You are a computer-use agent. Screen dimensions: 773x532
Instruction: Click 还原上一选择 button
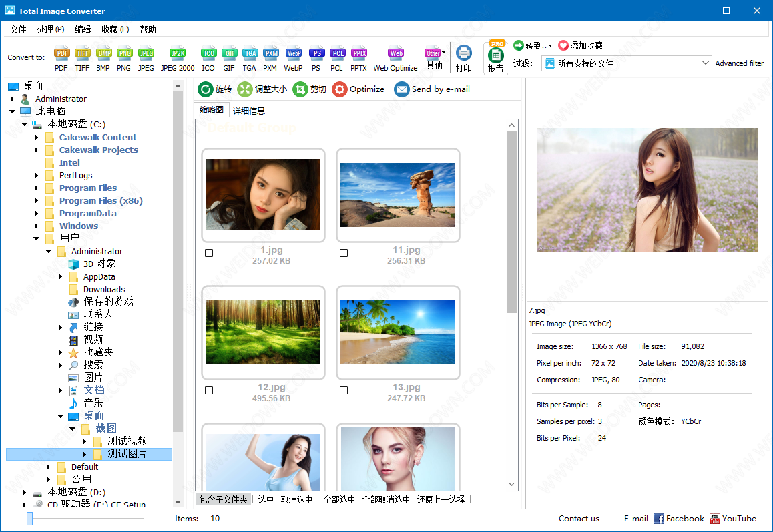pos(441,499)
